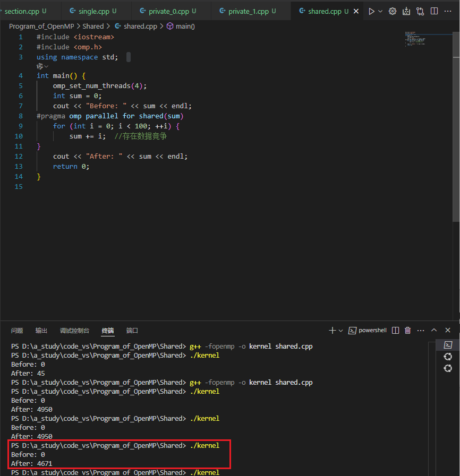
Task: Maximize the terminal panel with the up chevron
Action: coord(434,330)
